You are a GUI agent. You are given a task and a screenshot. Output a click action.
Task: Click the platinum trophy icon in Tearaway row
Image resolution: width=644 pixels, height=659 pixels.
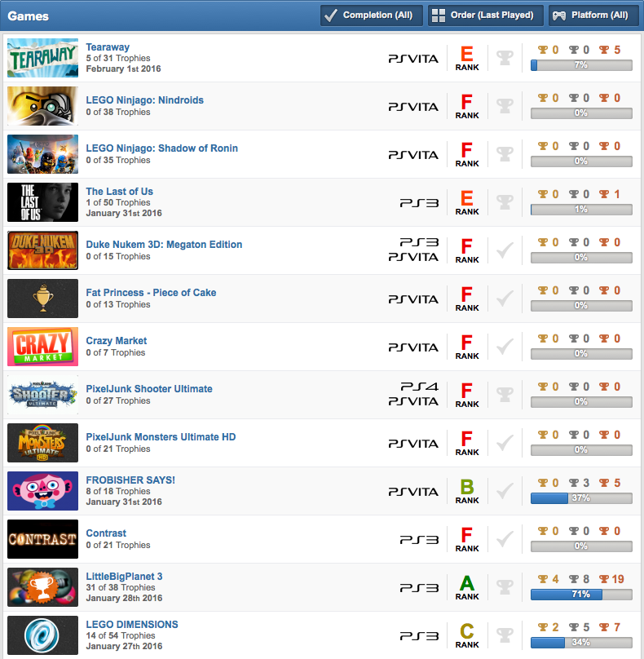(x=505, y=58)
